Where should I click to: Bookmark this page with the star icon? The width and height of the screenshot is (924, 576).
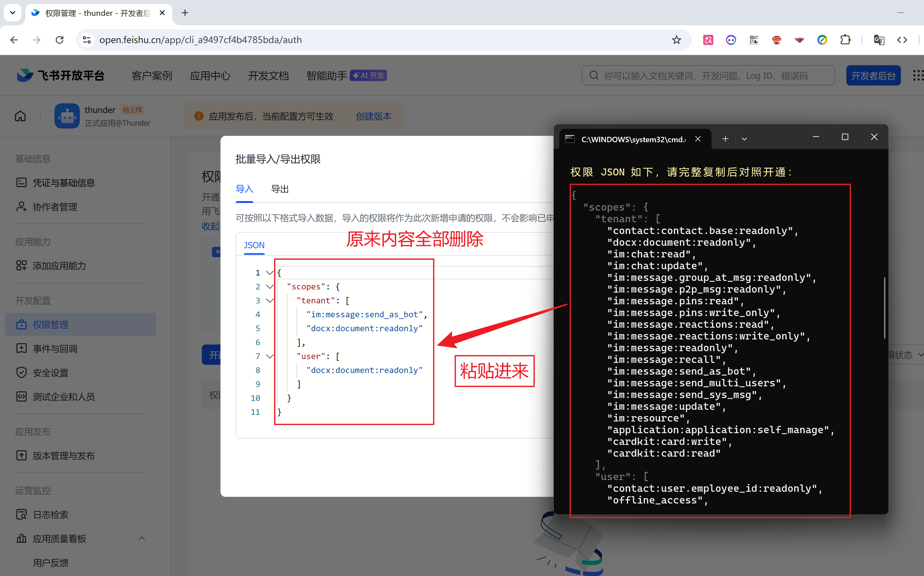(x=676, y=40)
